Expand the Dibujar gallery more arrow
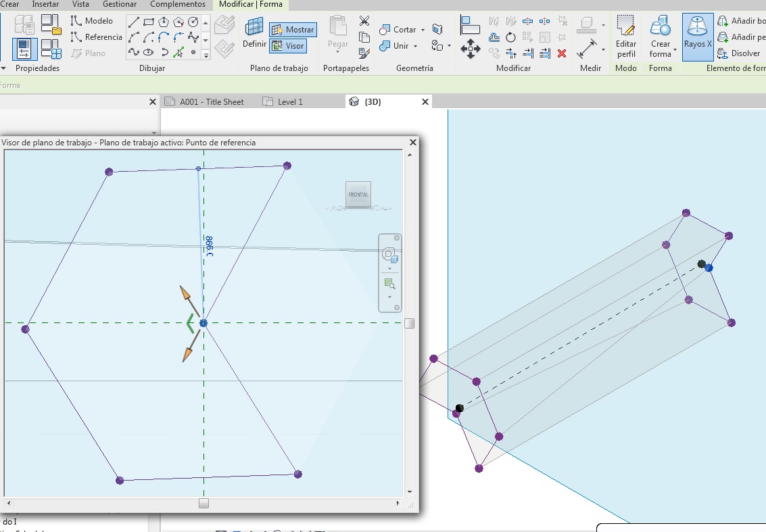 coord(206,55)
